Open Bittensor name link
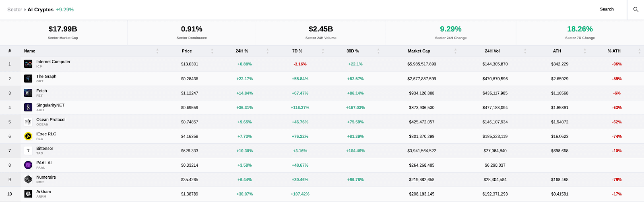The image size is (644, 202). (45, 149)
